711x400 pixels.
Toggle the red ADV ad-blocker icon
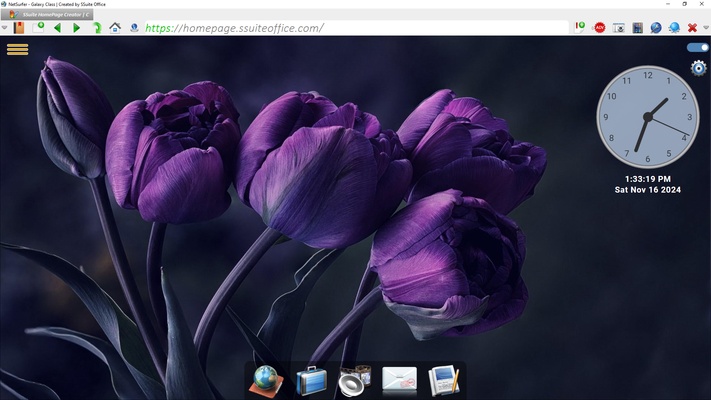[599, 28]
